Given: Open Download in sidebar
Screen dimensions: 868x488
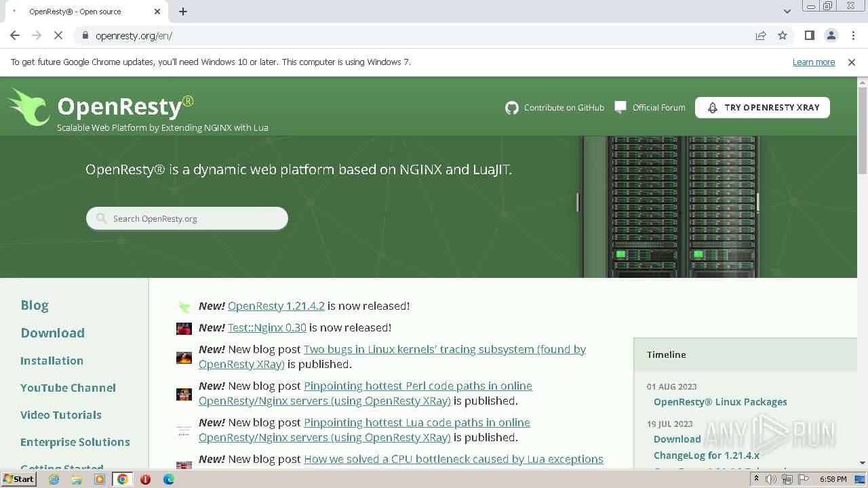Looking at the screenshot, I should [x=52, y=333].
